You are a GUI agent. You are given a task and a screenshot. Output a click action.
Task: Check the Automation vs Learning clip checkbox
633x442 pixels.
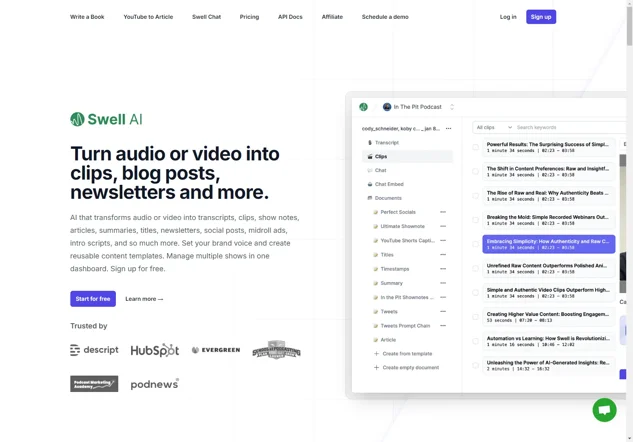(x=476, y=341)
